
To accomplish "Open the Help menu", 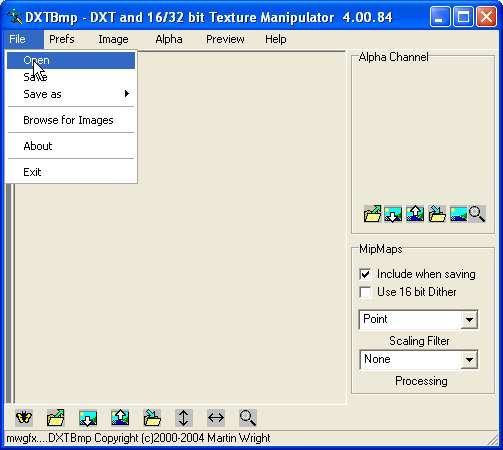I will [276, 39].
